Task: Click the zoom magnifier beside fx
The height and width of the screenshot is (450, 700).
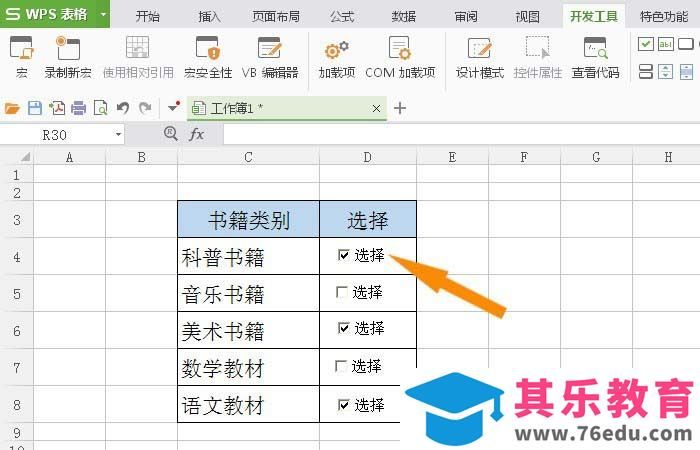Action: point(171,133)
